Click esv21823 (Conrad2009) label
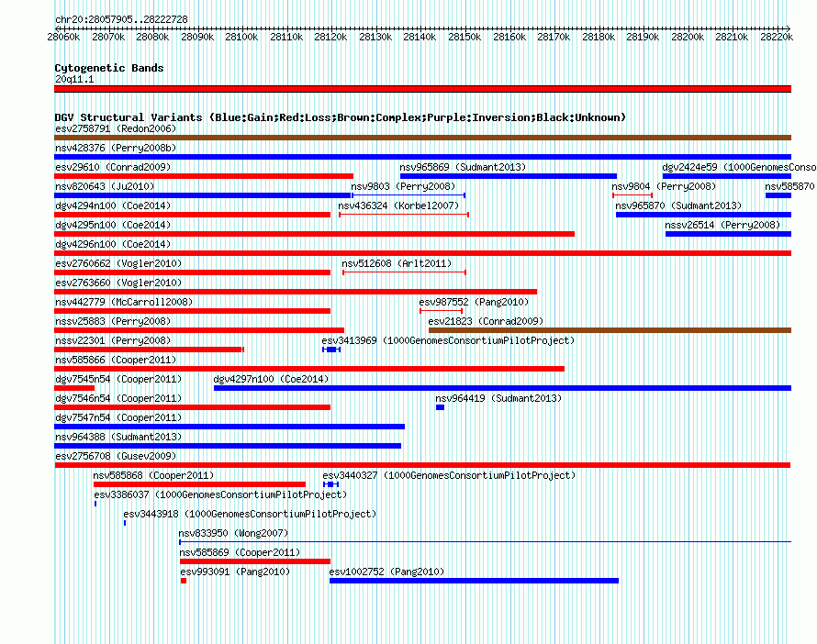This screenshot has width=817, height=644. [486, 321]
